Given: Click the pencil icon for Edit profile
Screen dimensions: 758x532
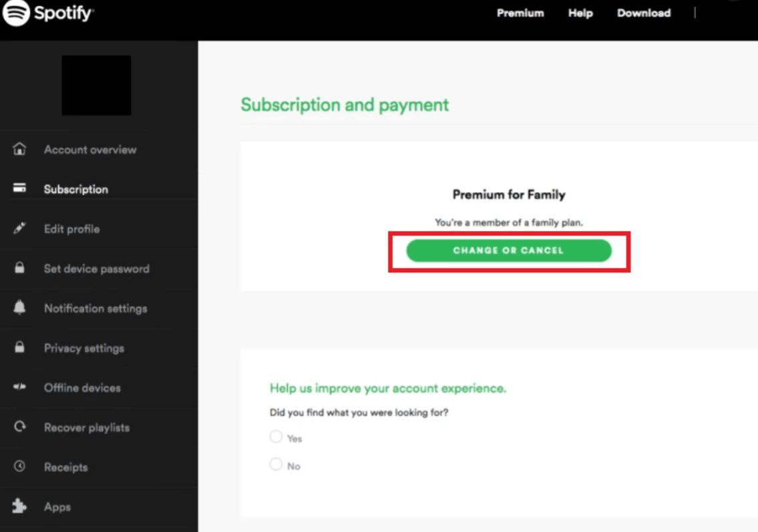Looking at the screenshot, I should (19, 228).
